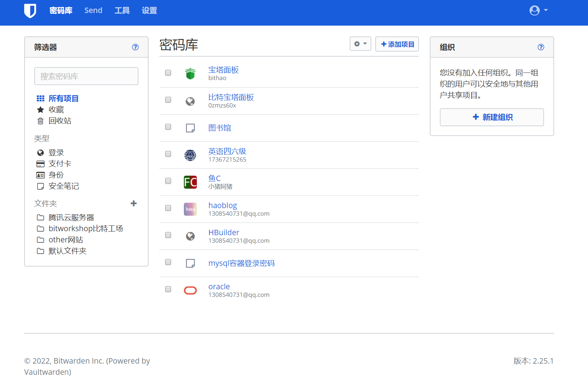Click the oracle red logo icon
588x391 pixels.
pos(190,290)
